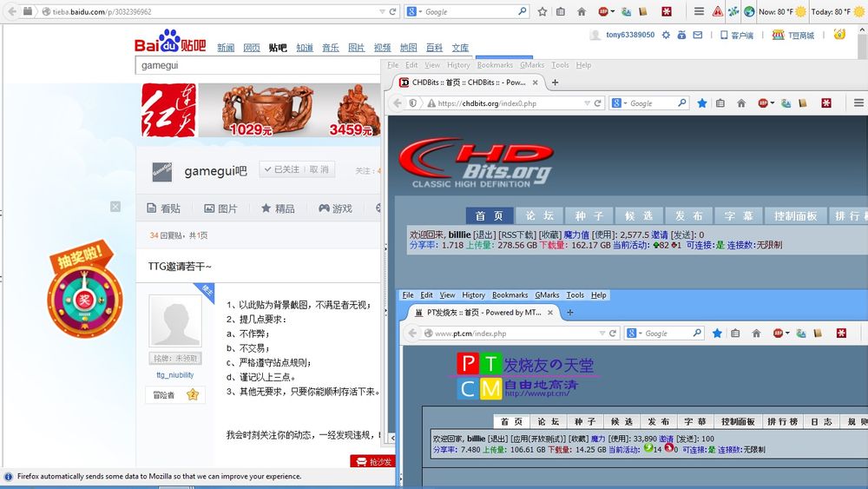Select 论坛 tab on CHDBits site
The width and height of the screenshot is (868, 489).
click(x=539, y=215)
